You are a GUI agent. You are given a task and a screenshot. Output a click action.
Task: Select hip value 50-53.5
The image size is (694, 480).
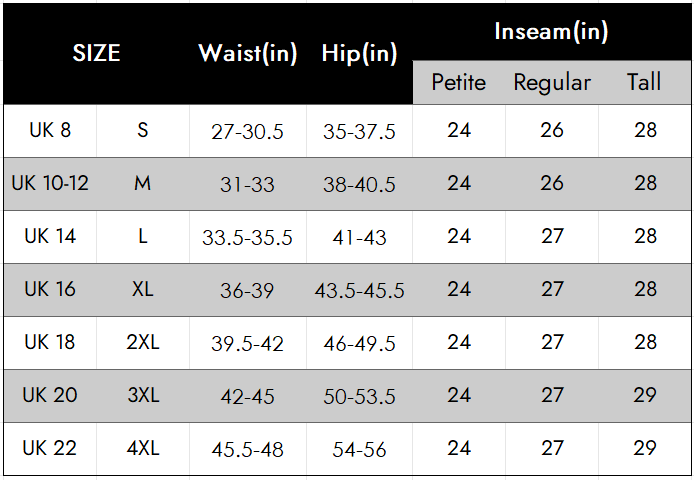(x=359, y=396)
